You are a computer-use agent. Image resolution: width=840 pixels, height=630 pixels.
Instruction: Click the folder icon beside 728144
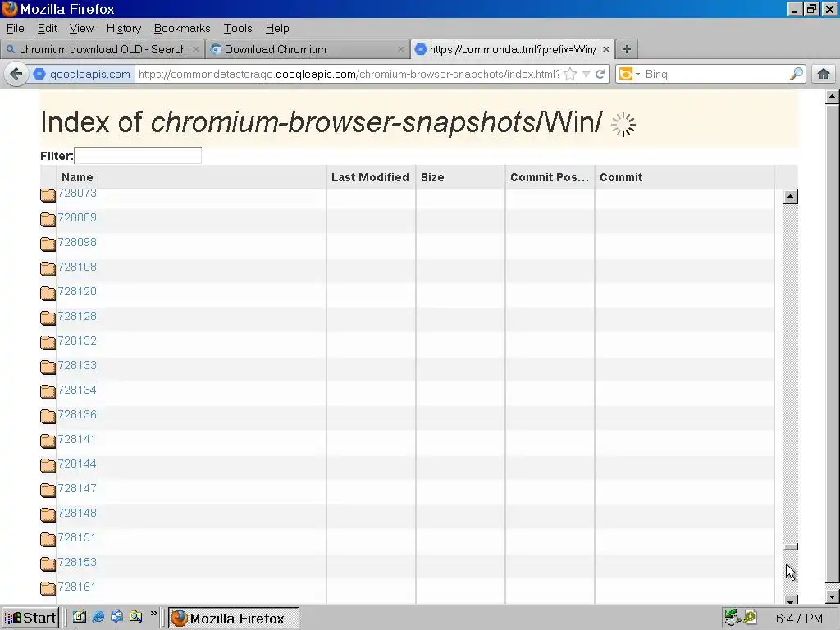48,465
